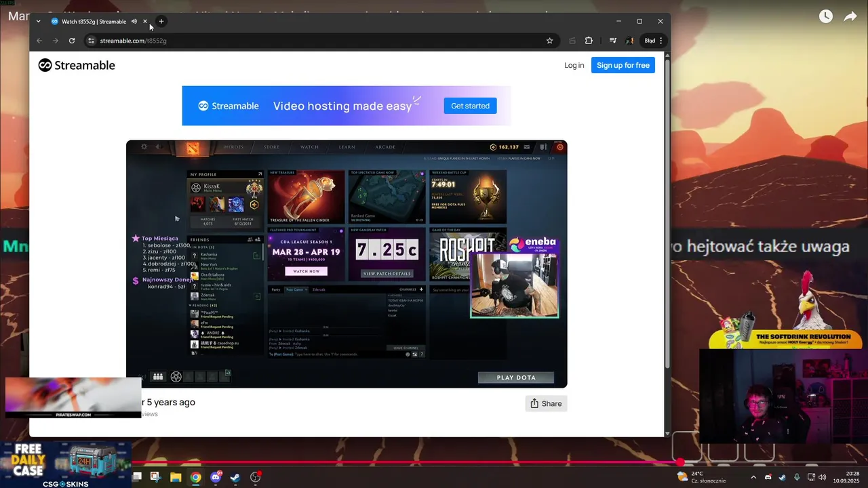Click the Log in link
The width and height of the screenshot is (868, 488).
click(574, 65)
